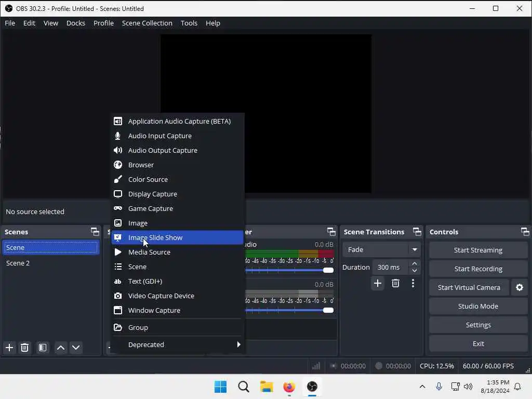Enable Studio Mode
This screenshot has width=532, height=399.
[x=478, y=307]
